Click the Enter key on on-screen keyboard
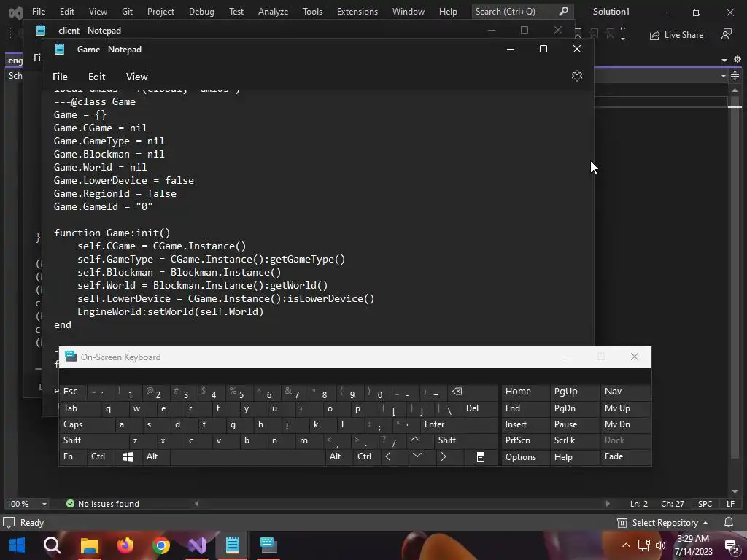The width and height of the screenshot is (747, 560). click(459, 425)
